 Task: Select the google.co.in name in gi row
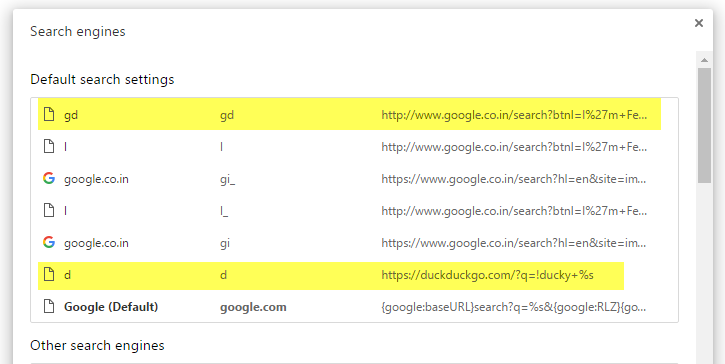tap(96, 243)
